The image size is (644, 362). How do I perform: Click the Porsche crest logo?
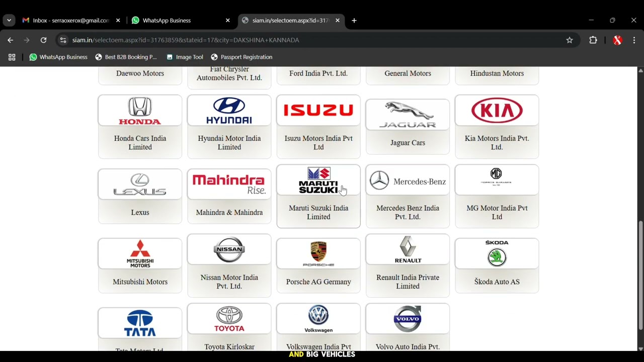pos(318,254)
